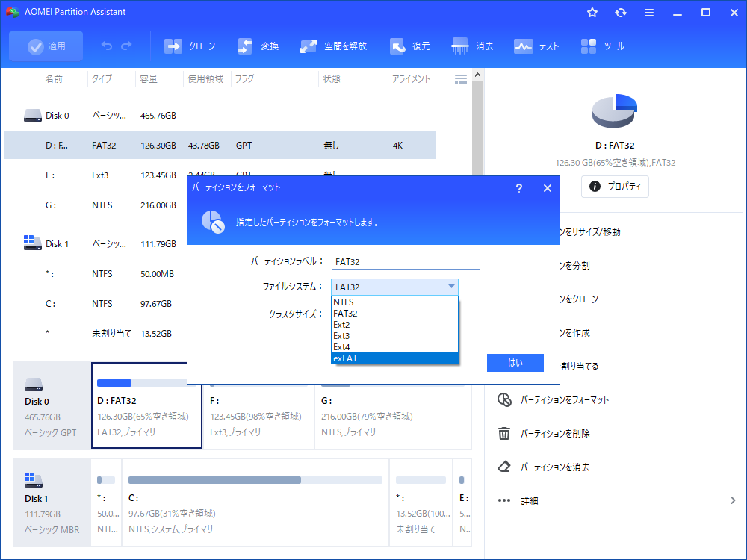Click the eraser wipe partition icon

coord(504,467)
